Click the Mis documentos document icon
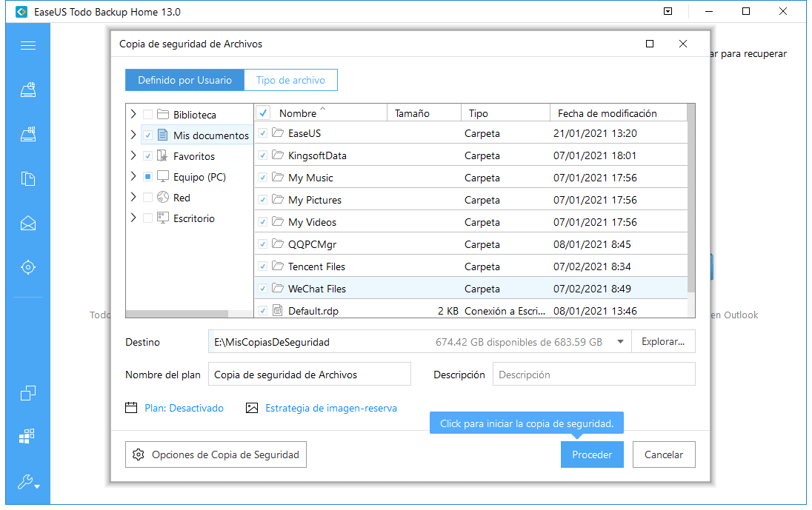Viewport: 812px width, 510px height. pos(162,135)
